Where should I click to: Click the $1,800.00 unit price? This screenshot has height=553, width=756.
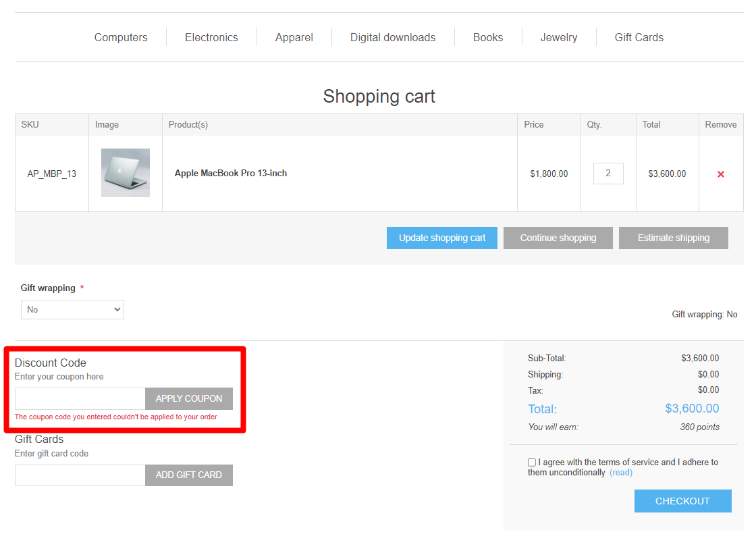coord(549,174)
